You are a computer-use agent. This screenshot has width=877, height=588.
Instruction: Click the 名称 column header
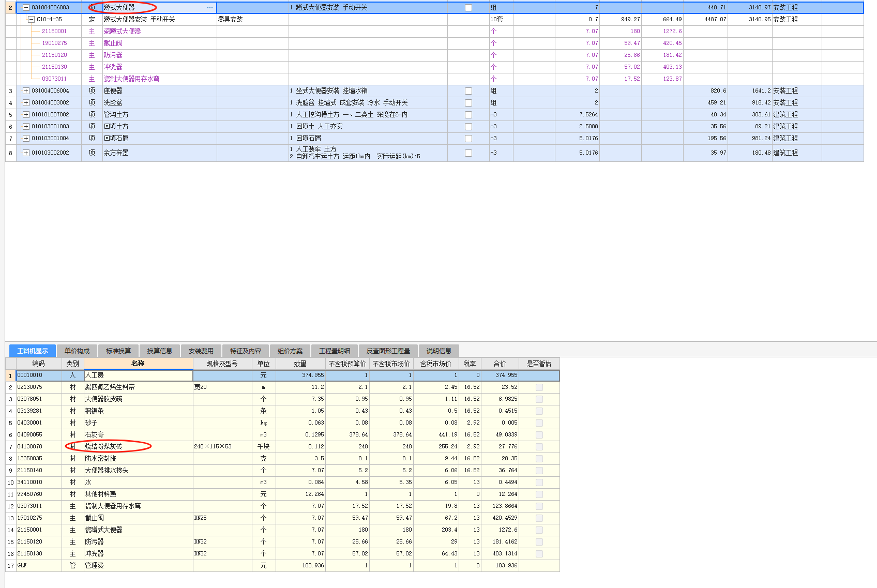pyautogui.click(x=138, y=364)
